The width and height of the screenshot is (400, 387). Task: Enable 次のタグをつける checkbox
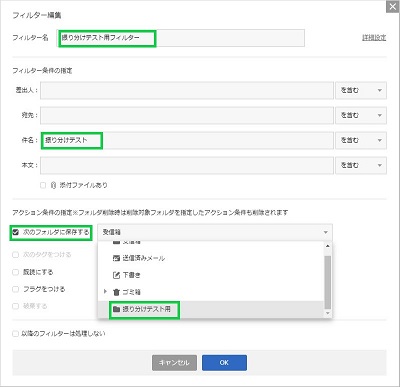click(15, 255)
